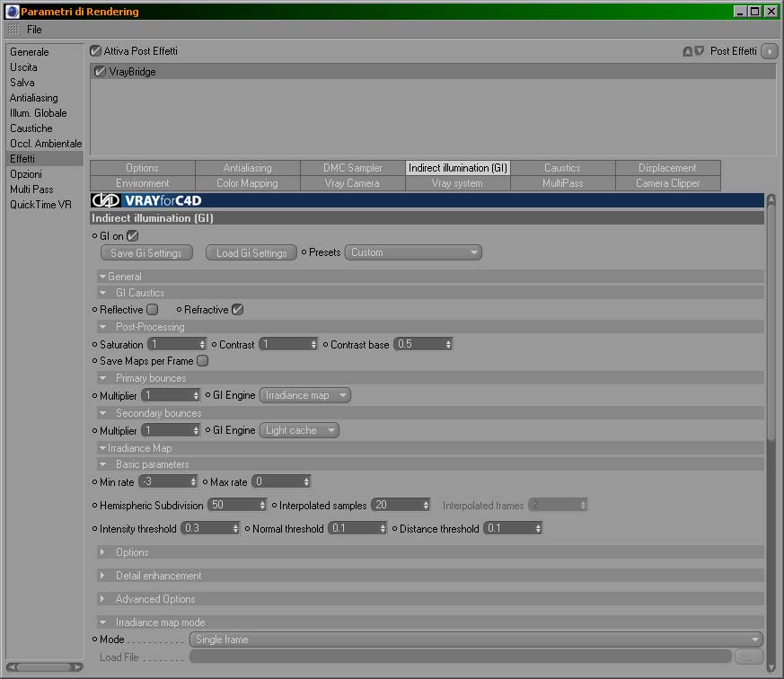The image size is (784, 679).
Task: Click the sidebar scroll right arrow
Action: [76, 667]
